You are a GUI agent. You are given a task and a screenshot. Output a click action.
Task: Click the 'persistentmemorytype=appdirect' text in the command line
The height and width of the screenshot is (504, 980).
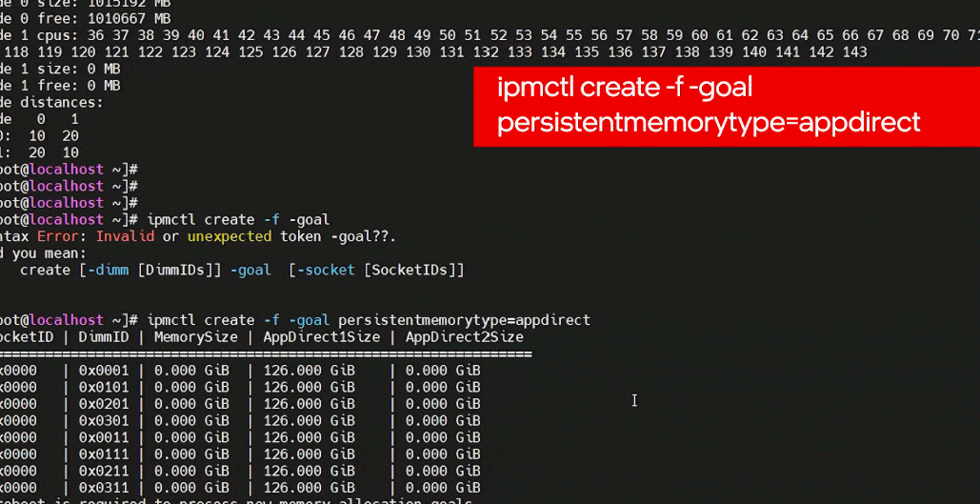pyautogui.click(x=464, y=320)
